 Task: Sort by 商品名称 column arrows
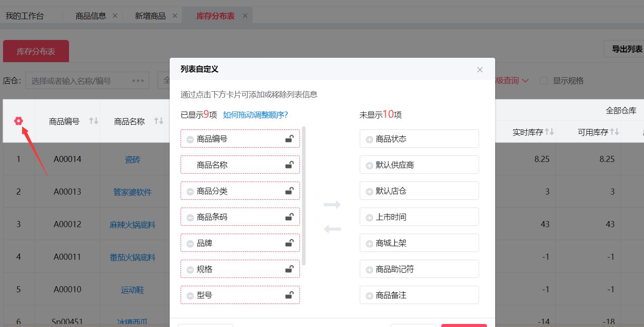(x=159, y=121)
